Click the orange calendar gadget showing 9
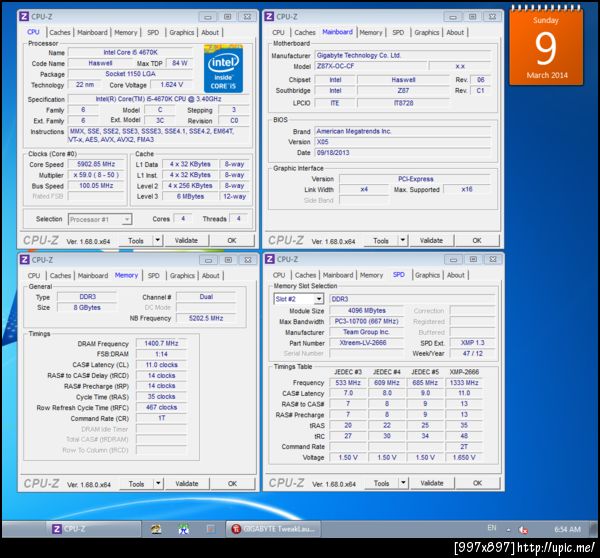This screenshot has height=558, width=600. [x=546, y=47]
